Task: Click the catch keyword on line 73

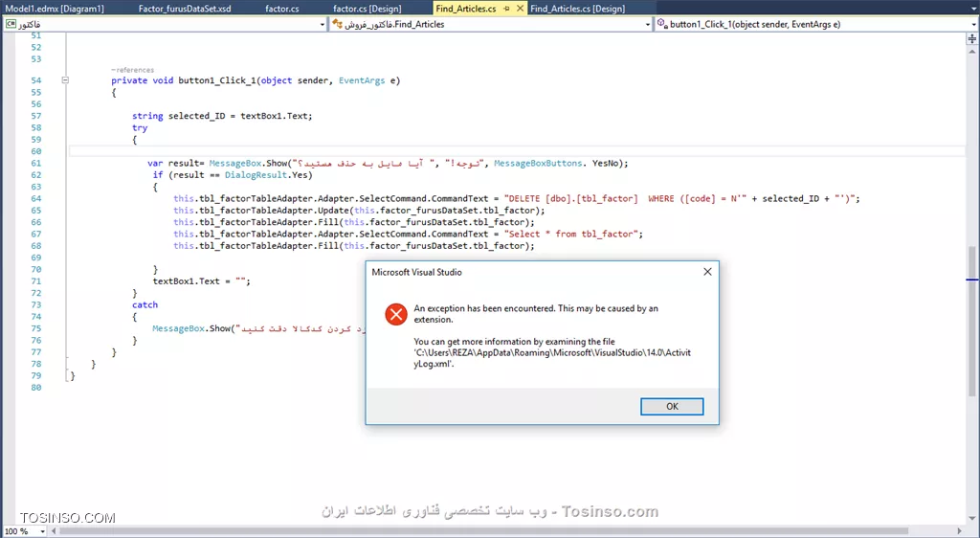Action: 145,305
